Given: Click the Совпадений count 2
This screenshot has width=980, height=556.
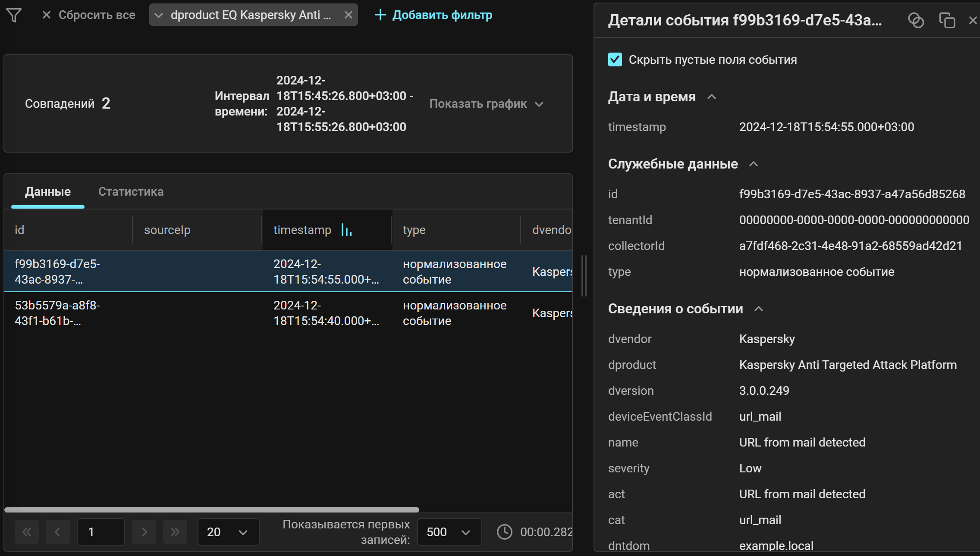Looking at the screenshot, I should coord(106,103).
